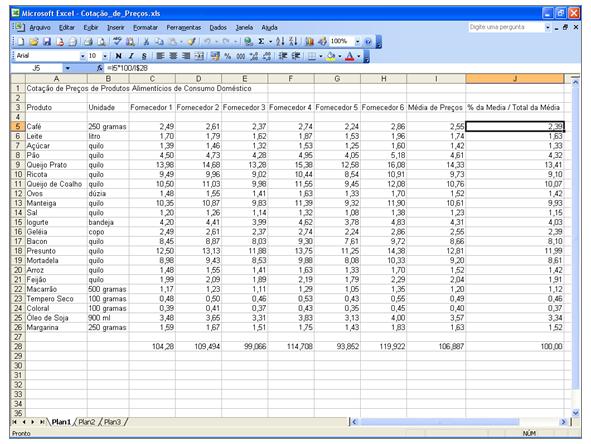Apply percent style
The width and height of the screenshot is (591, 444).
click(228, 56)
